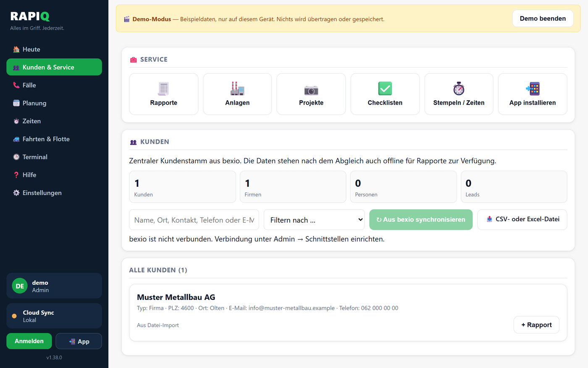Open the App installieren tile
The image size is (588, 368).
point(533,94)
